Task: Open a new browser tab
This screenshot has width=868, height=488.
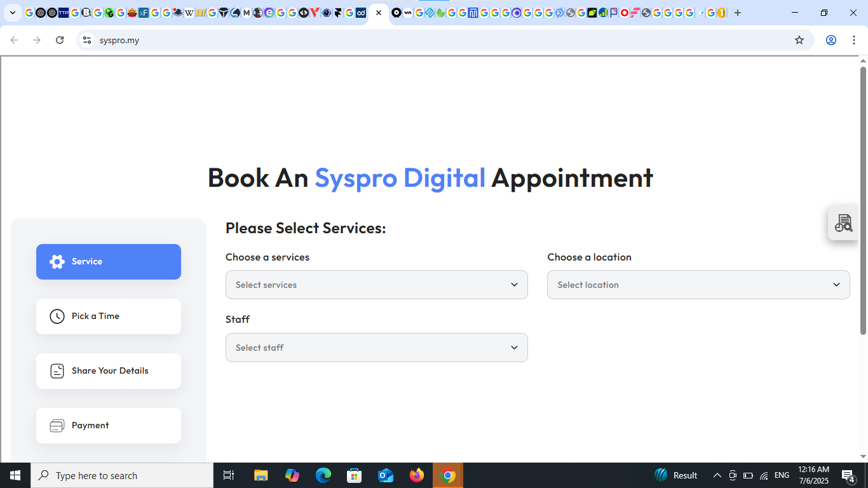Action: tap(738, 13)
